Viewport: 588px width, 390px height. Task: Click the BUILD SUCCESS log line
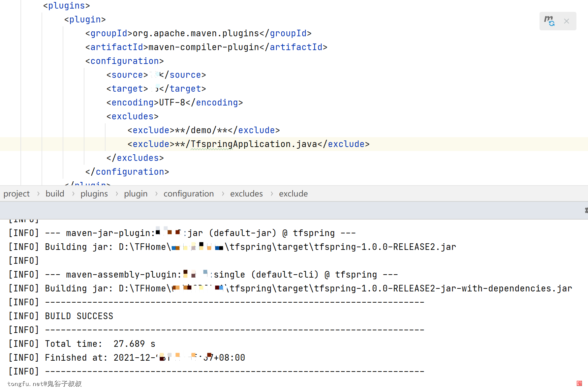[x=61, y=316]
